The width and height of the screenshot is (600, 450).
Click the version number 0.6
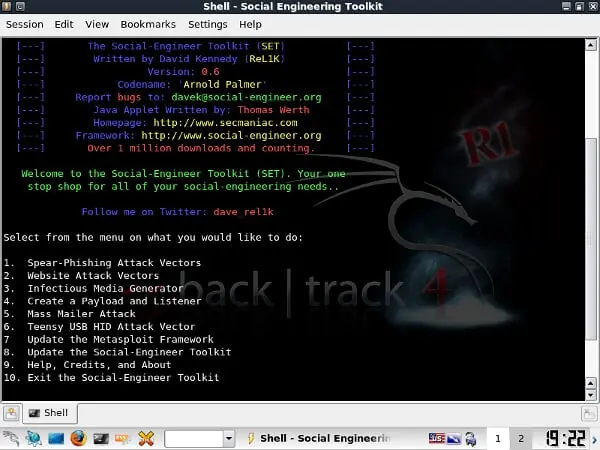click(x=210, y=72)
